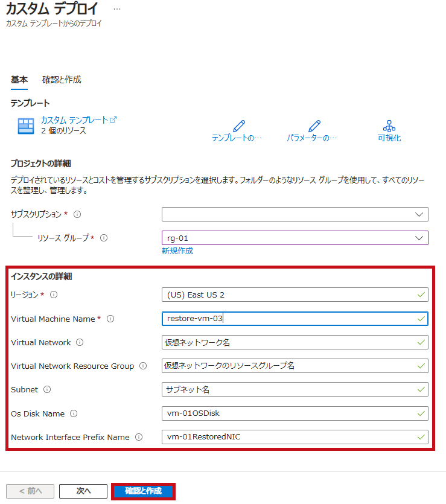The image size is (446, 504).
Task: Click the template grid icon
Action: pyautogui.click(x=26, y=126)
